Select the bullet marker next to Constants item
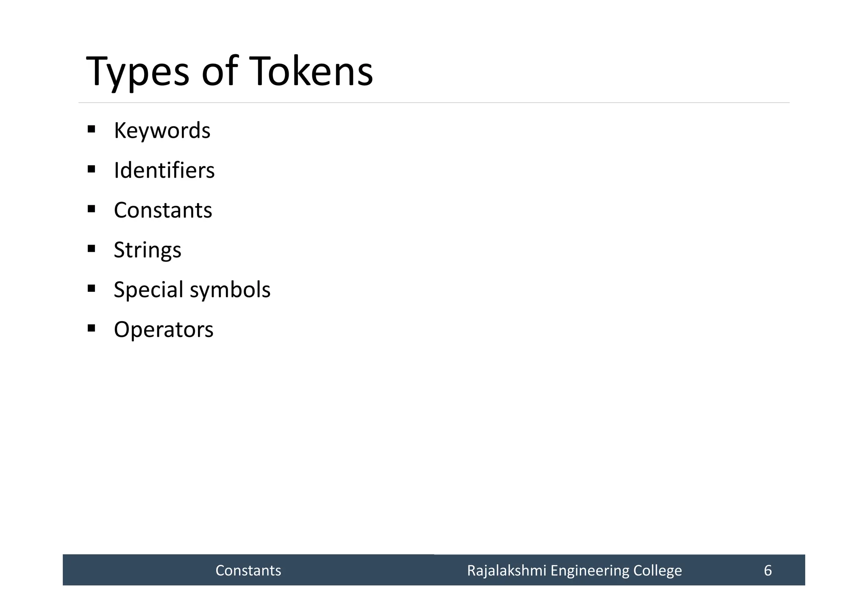 91,209
